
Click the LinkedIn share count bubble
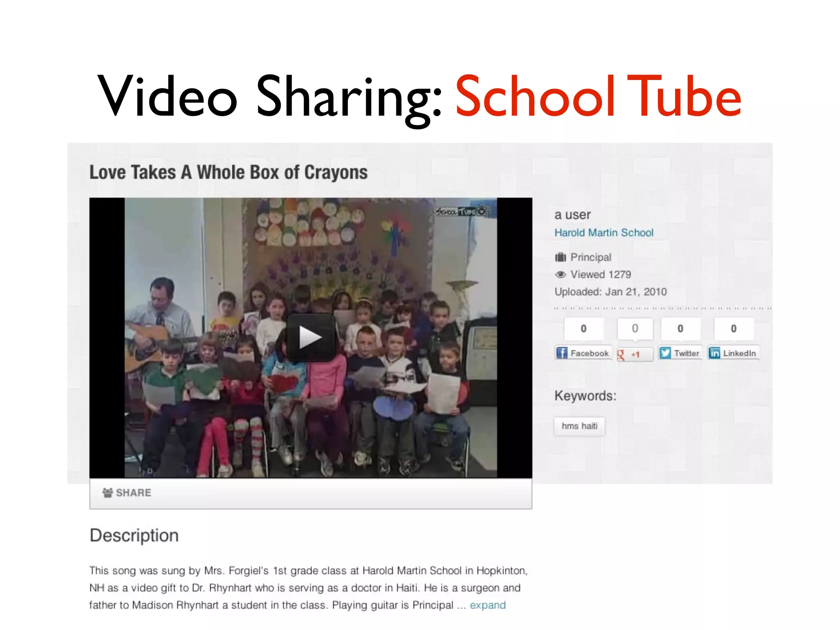tap(734, 329)
